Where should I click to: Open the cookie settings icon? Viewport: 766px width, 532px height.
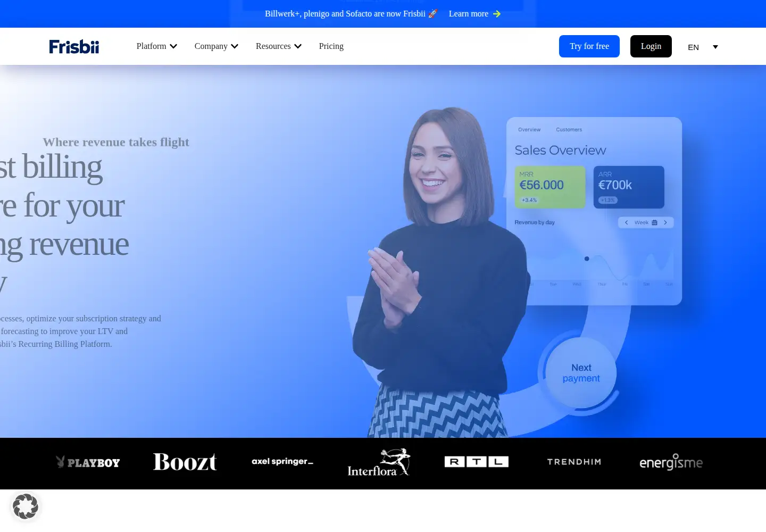pos(26,506)
